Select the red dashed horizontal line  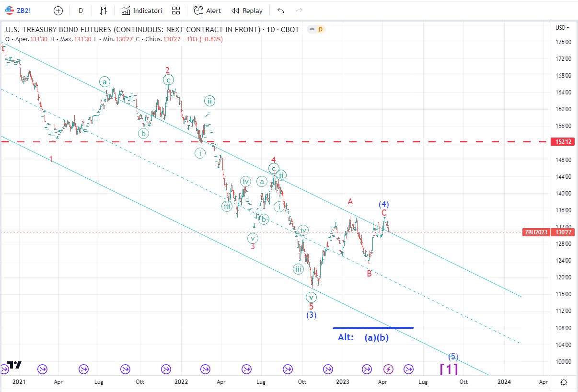click(x=275, y=142)
